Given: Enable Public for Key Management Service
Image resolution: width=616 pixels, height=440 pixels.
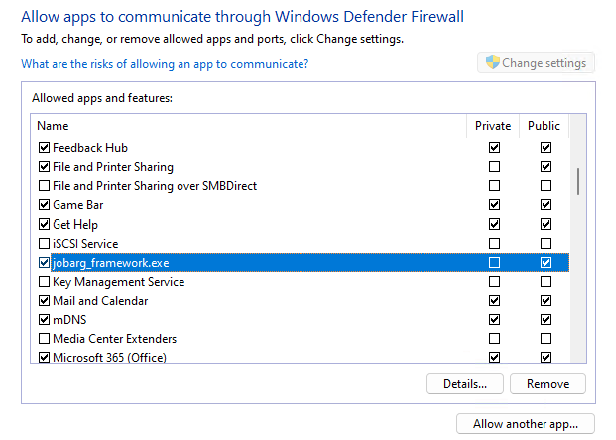Looking at the screenshot, I should (546, 282).
